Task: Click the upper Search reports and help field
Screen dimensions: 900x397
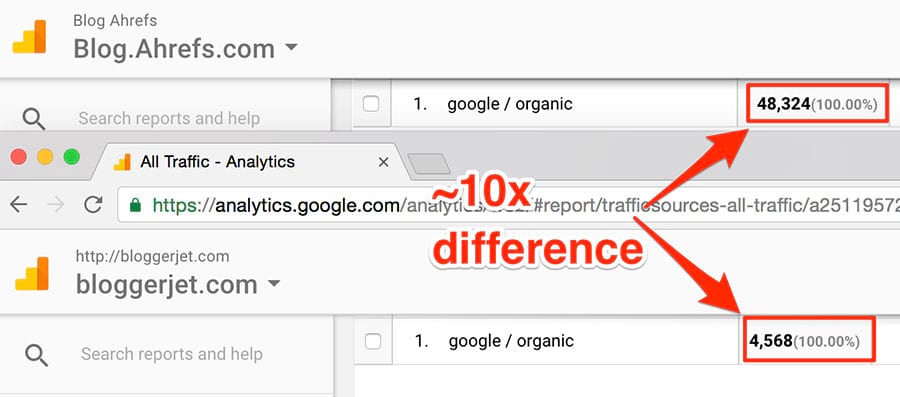Action: click(x=169, y=119)
